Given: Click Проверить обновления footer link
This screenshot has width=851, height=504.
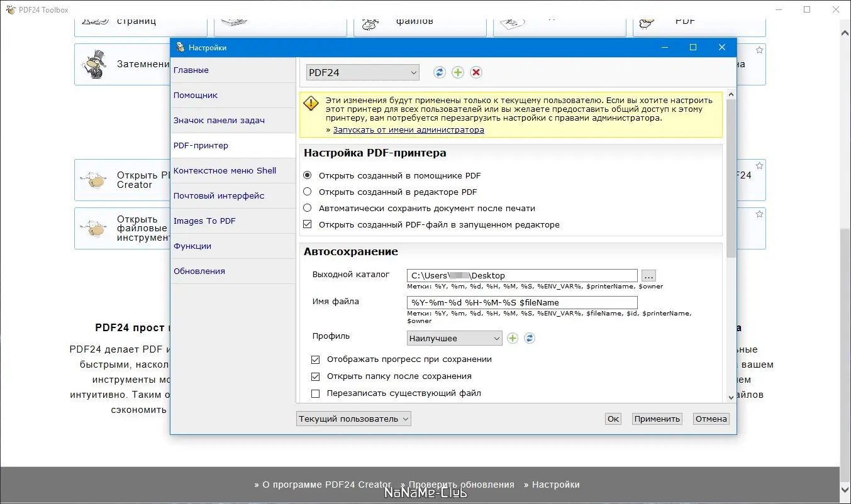Looking at the screenshot, I should click(x=461, y=485).
